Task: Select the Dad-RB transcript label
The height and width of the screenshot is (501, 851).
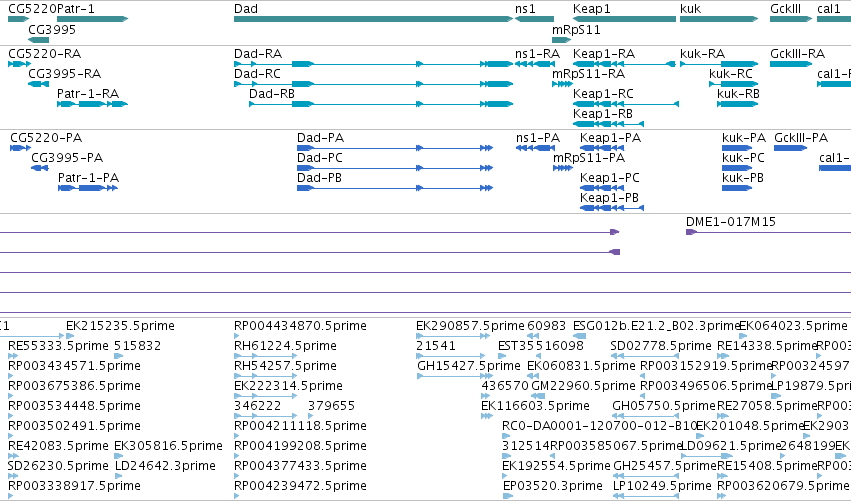Action: tap(272, 93)
